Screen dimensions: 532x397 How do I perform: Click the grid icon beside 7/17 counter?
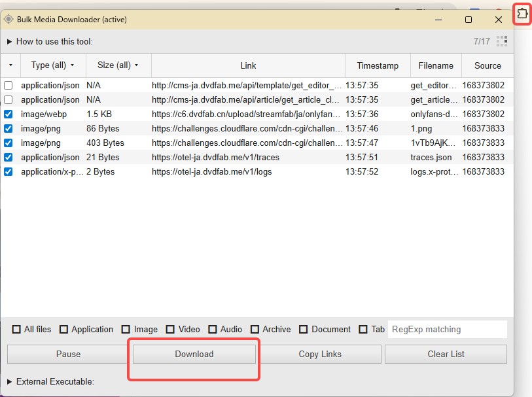click(502, 41)
